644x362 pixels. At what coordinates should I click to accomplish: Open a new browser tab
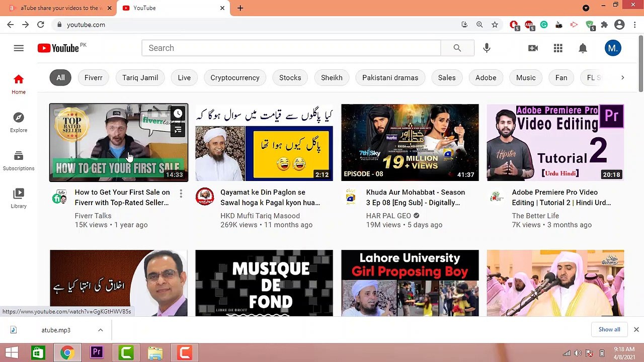coord(240,8)
